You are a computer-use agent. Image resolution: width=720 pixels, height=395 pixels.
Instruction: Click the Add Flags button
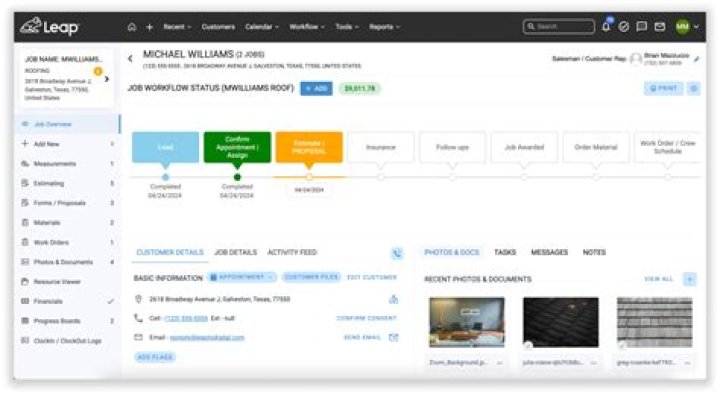(x=155, y=357)
